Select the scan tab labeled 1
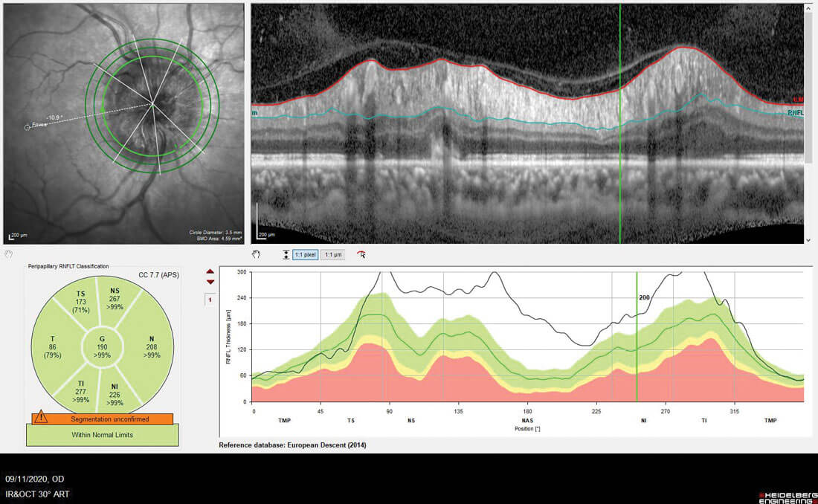 coord(210,299)
